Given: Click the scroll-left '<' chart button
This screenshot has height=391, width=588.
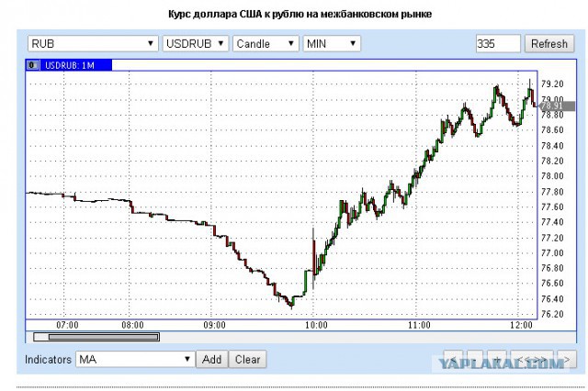Looking at the screenshot, I should (x=453, y=360).
